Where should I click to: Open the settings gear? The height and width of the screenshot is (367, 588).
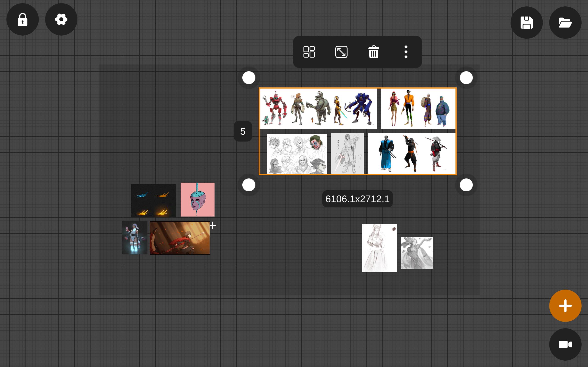(61, 19)
